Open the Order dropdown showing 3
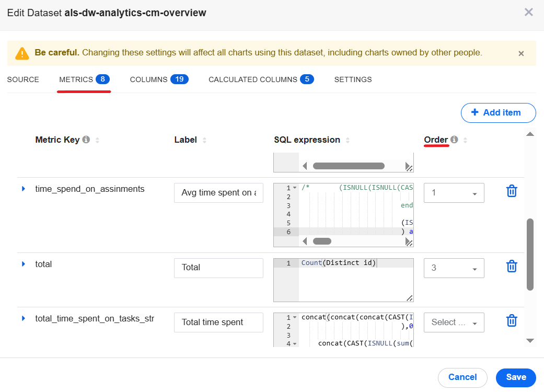 [x=454, y=268]
